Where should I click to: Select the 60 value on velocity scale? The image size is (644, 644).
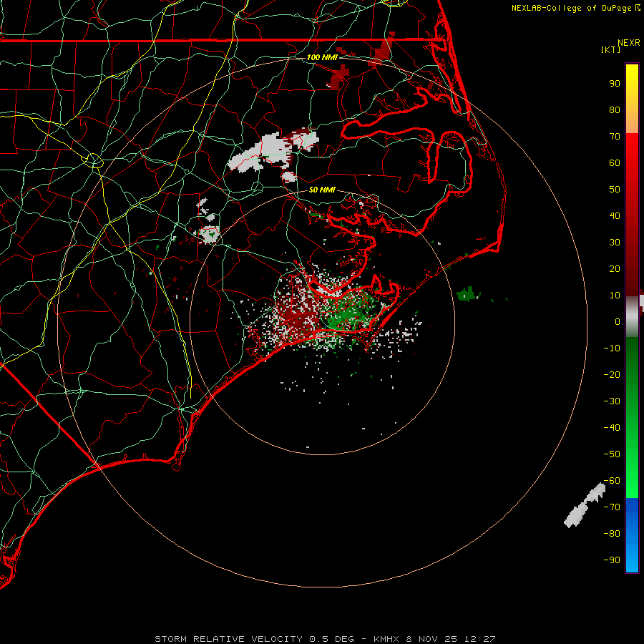click(x=615, y=163)
